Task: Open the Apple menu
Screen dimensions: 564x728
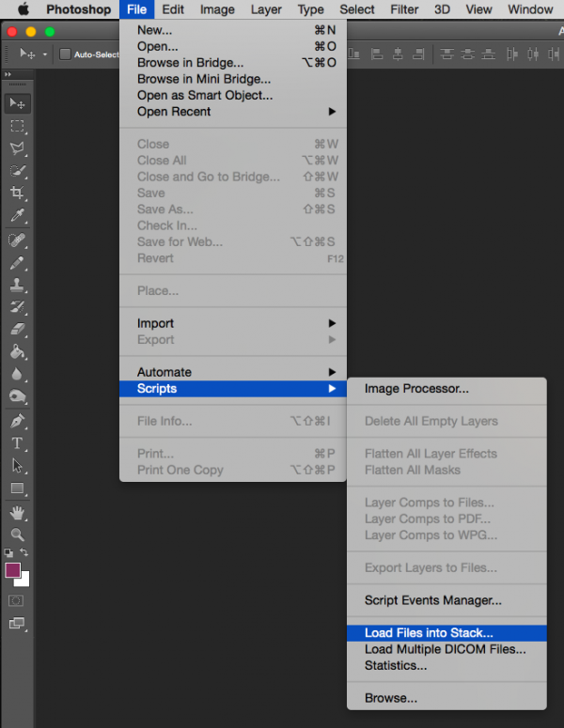Action: pyautogui.click(x=23, y=9)
